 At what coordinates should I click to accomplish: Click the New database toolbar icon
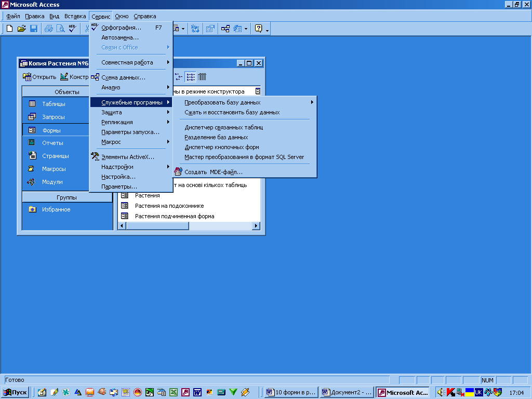pos(9,29)
